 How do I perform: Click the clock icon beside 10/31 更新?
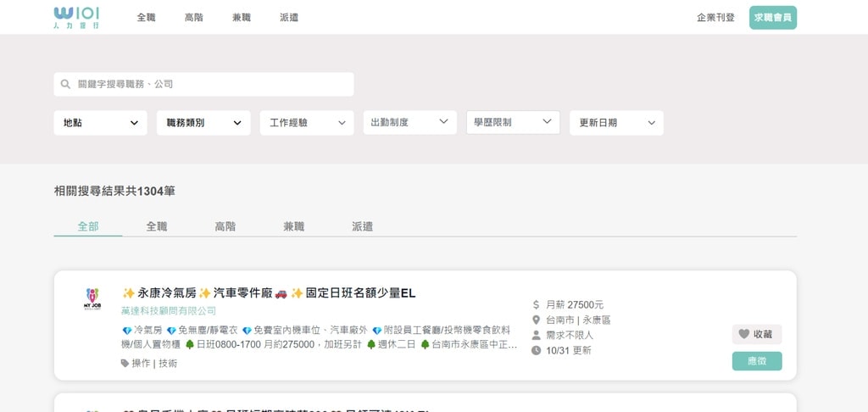pos(536,350)
